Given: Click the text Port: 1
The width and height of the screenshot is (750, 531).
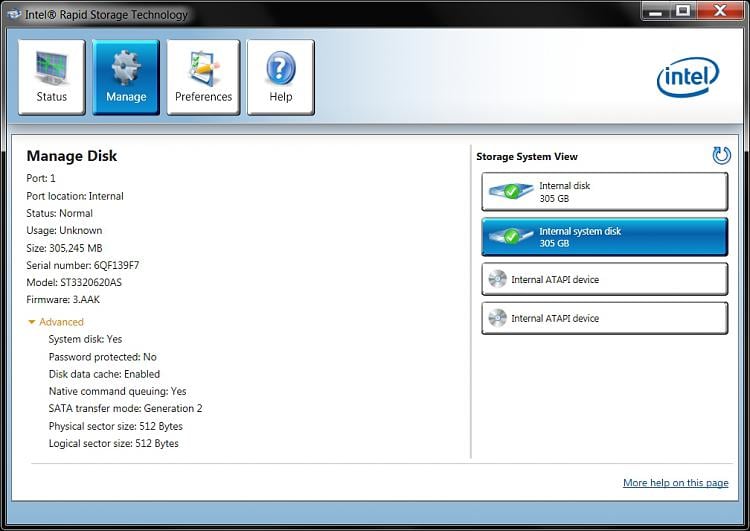Looking at the screenshot, I should (41, 178).
